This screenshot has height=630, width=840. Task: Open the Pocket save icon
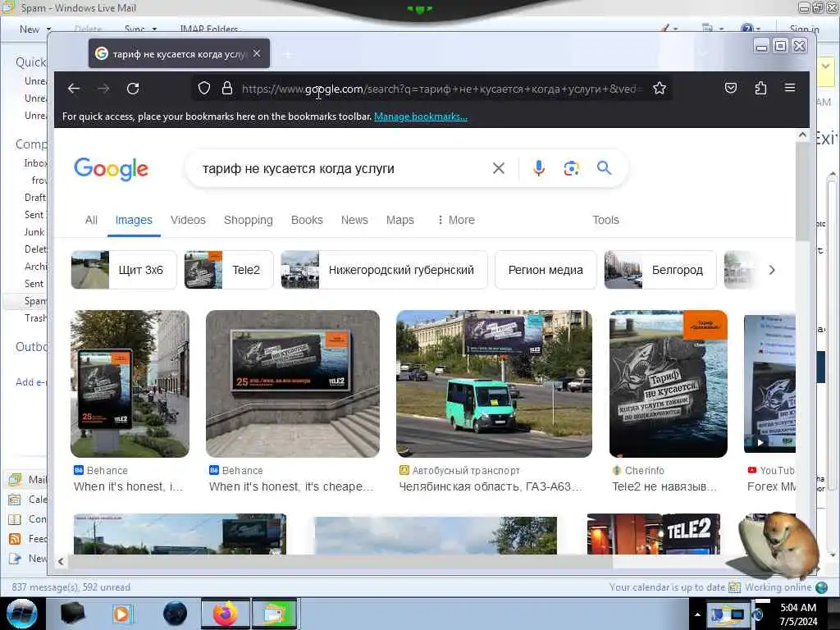(x=731, y=88)
